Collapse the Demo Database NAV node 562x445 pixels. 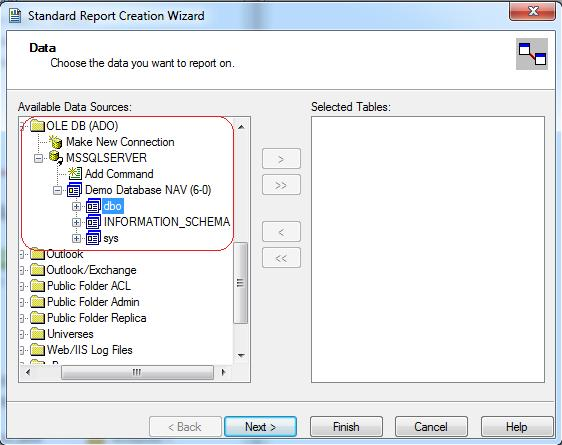(57, 190)
